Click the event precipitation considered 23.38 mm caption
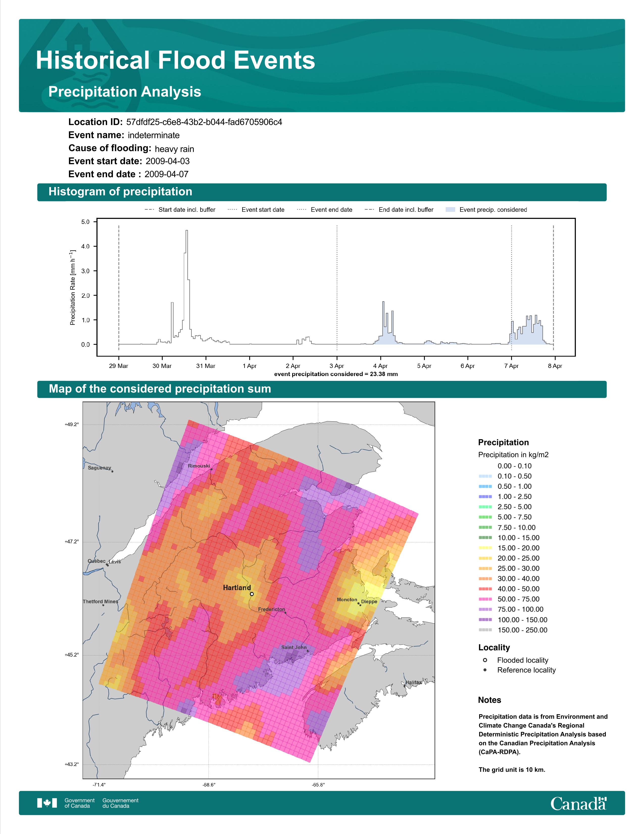The height and width of the screenshot is (834, 644). (336, 374)
